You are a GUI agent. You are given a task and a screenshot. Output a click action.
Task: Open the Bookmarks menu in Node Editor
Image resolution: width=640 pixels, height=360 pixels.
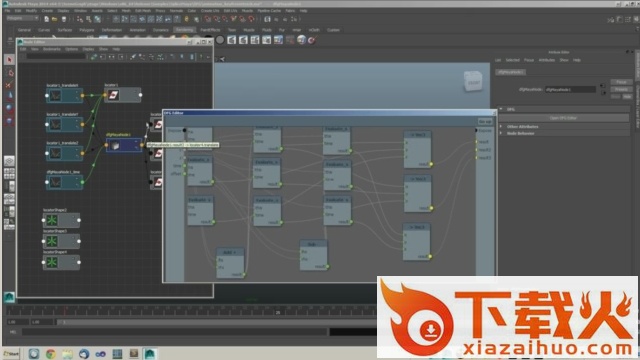tap(52, 49)
